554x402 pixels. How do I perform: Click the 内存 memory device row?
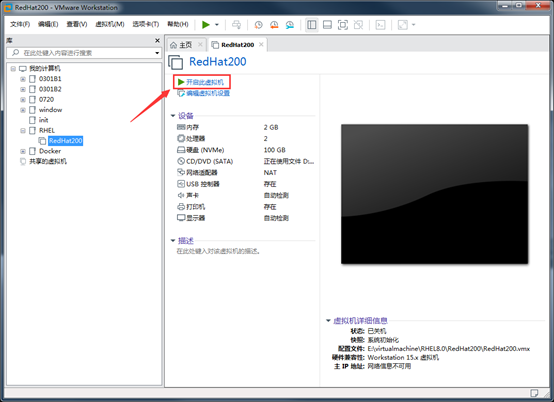click(x=245, y=127)
